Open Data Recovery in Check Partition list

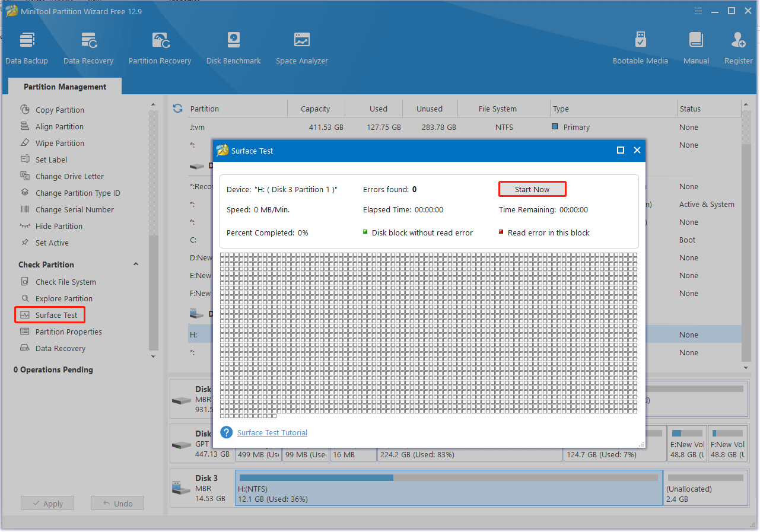(61, 348)
